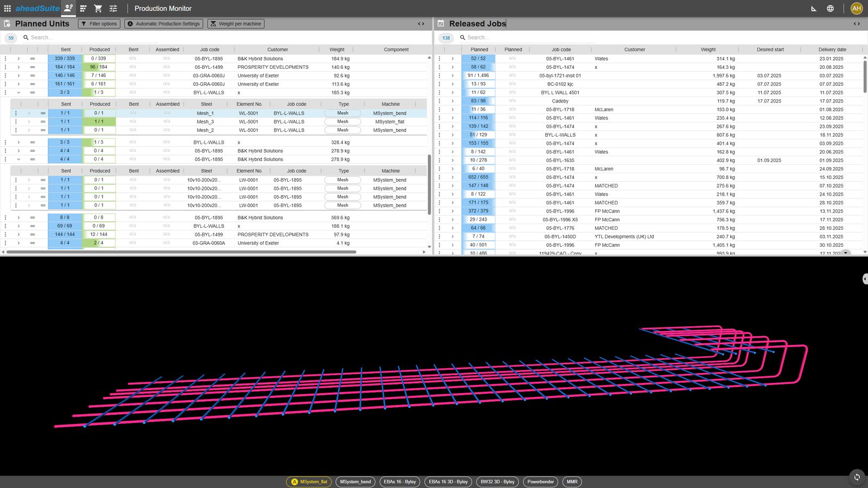Click the Released Jobs vertical scrollbar
The image size is (868, 488).
click(864, 76)
